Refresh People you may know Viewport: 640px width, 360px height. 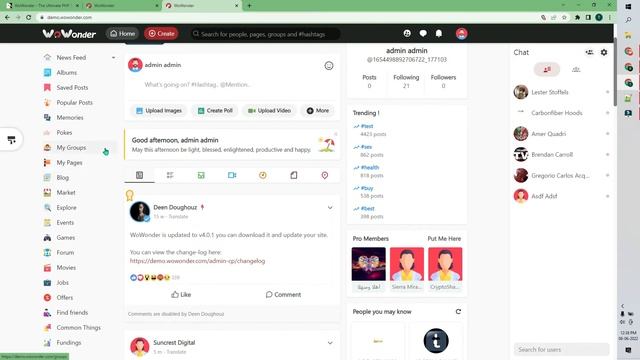pyautogui.click(x=458, y=312)
